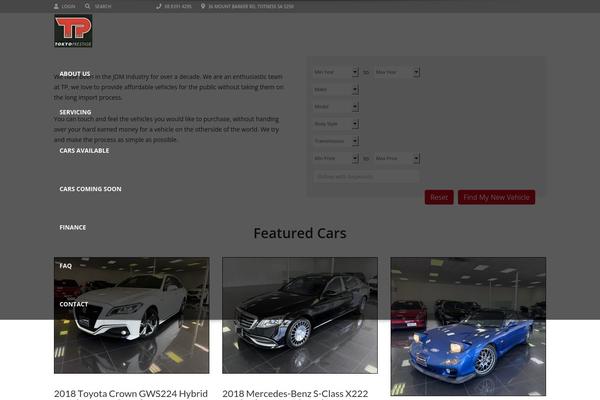Open the ABOUT US menu item

coord(75,74)
